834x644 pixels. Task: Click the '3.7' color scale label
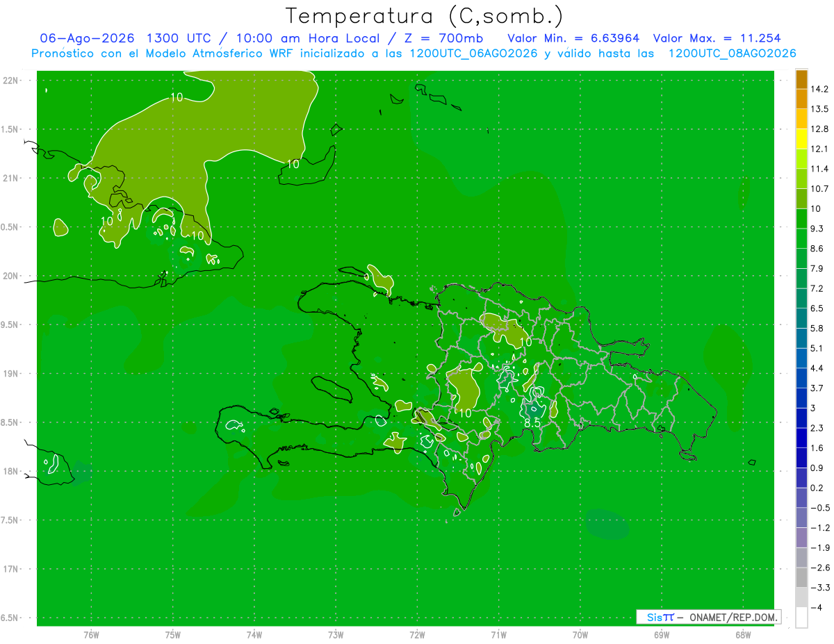[x=817, y=388]
